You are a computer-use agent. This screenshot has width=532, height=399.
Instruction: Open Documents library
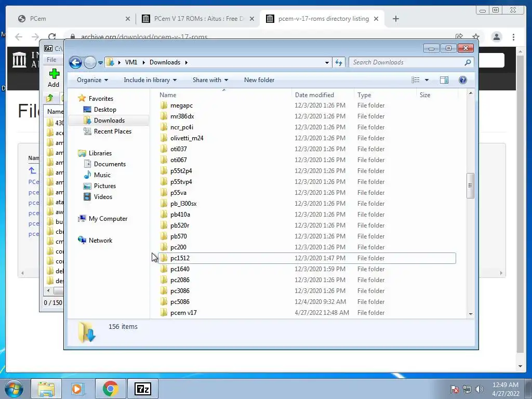tap(110, 164)
